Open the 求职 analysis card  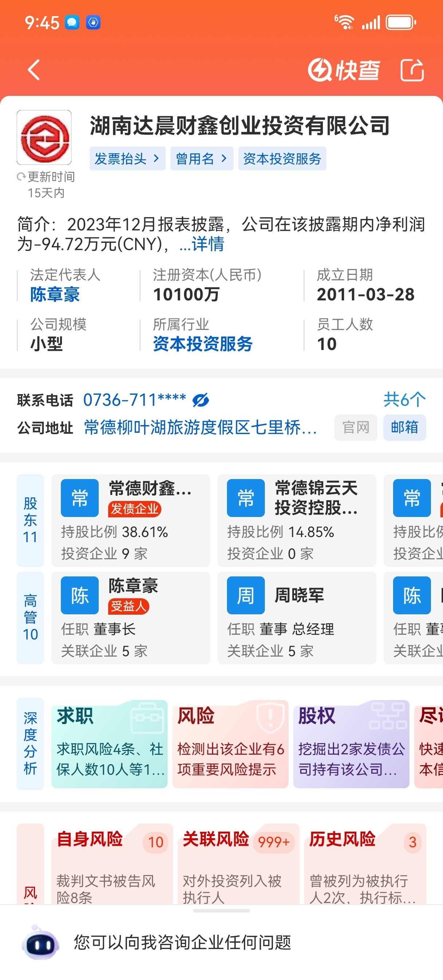[x=110, y=744]
